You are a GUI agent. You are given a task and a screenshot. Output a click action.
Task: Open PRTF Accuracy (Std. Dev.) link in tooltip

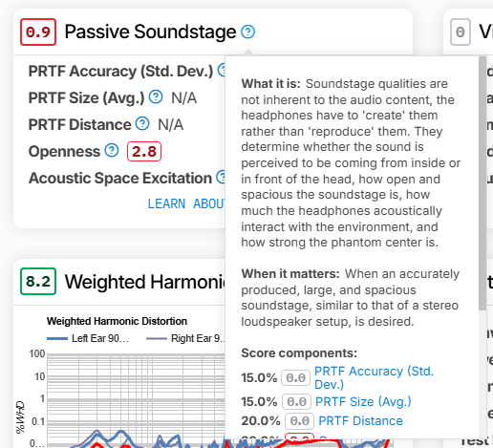[374, 377]
